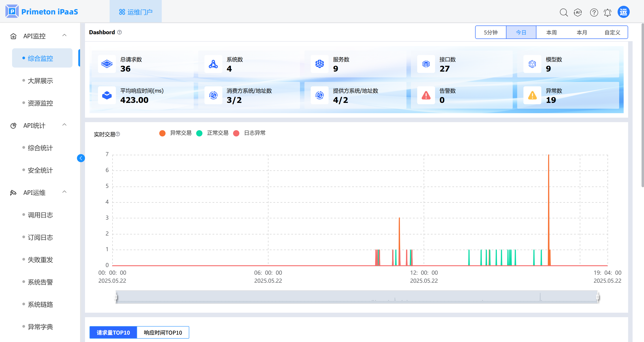Click the search magnifier icon

563,12
